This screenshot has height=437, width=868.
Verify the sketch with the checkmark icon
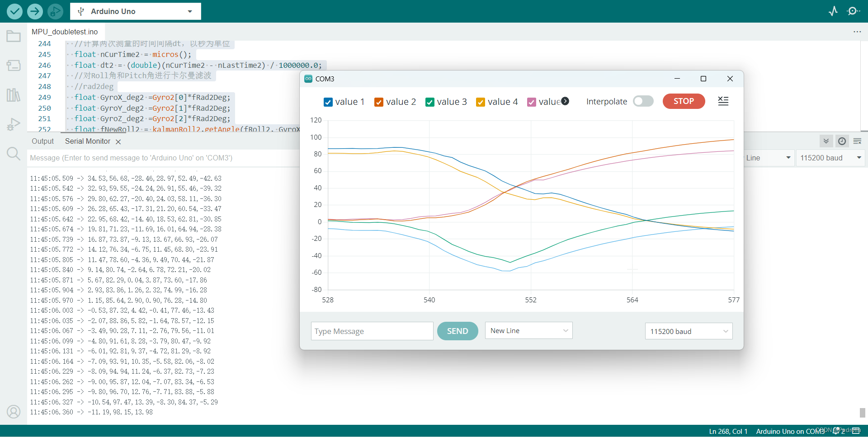pos(14,11)
